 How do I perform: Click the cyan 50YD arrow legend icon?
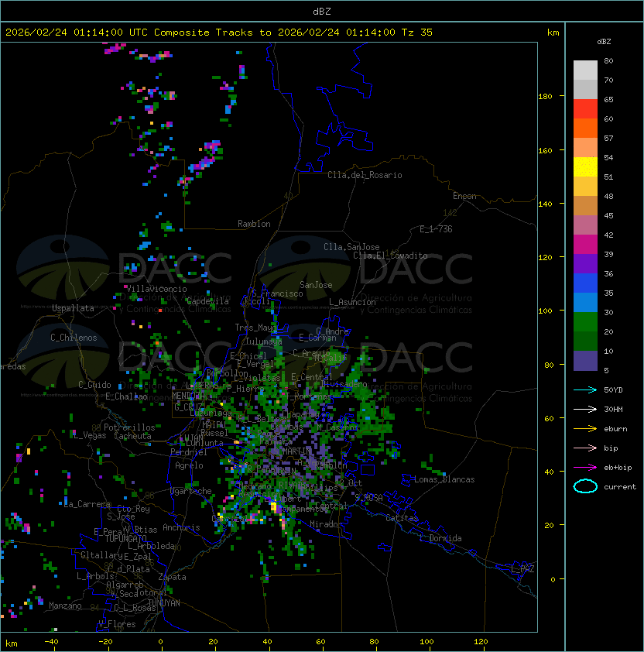(585, 389)
